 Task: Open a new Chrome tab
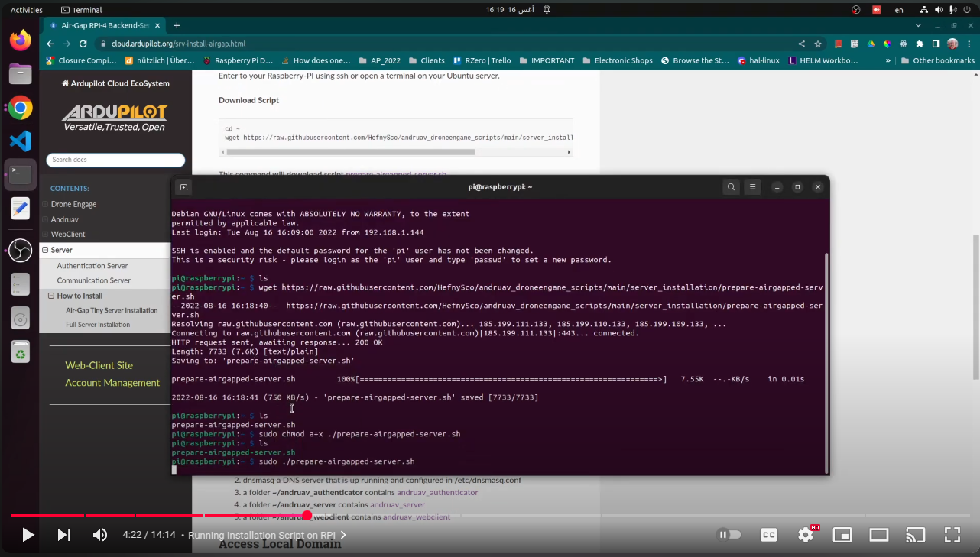click(x=177, y=25)
